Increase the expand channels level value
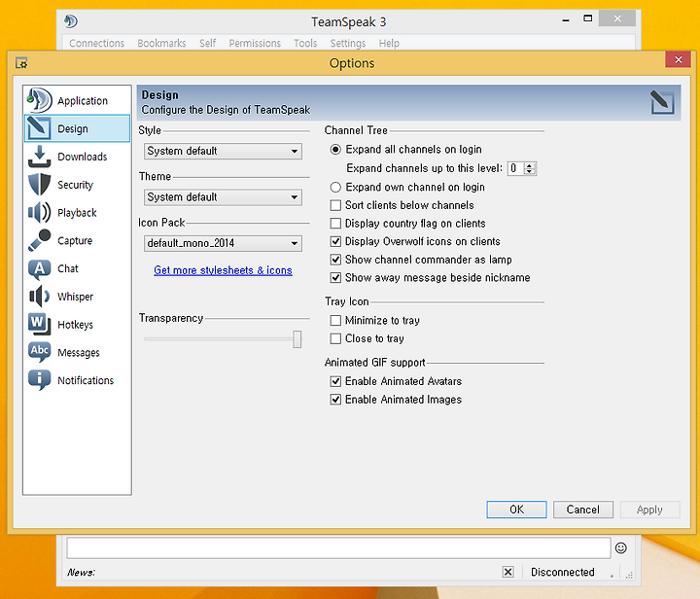700x599 pixels. point(530,165)
